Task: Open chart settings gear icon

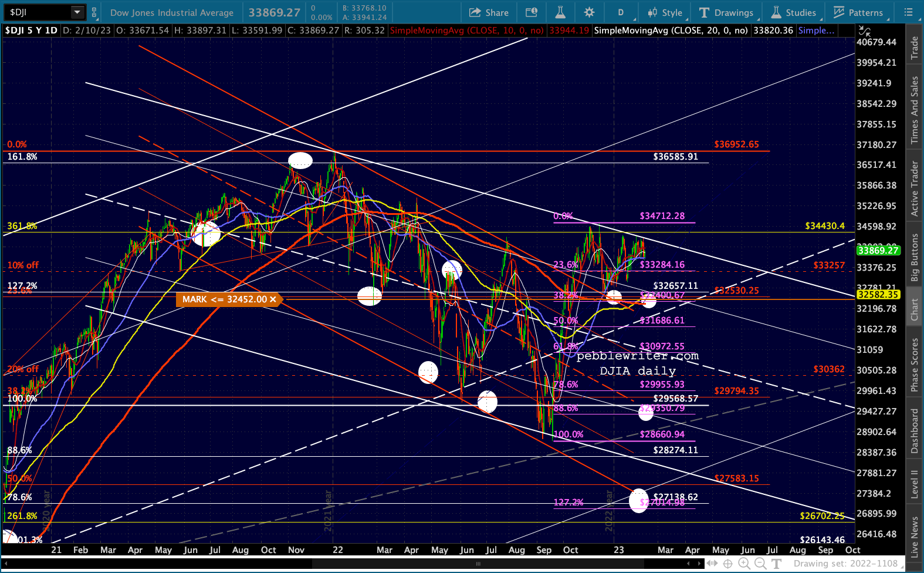Action: 590,12
